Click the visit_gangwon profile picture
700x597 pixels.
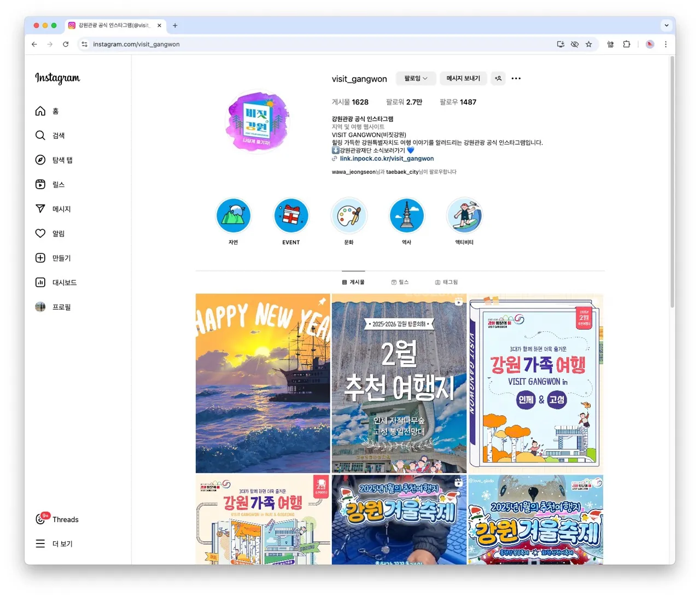[x=258, y=122]
